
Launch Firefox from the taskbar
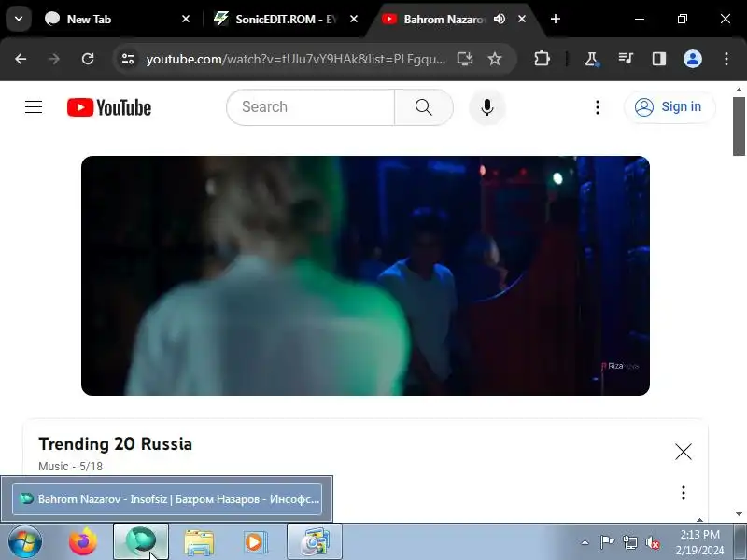(x=82, y=542)
